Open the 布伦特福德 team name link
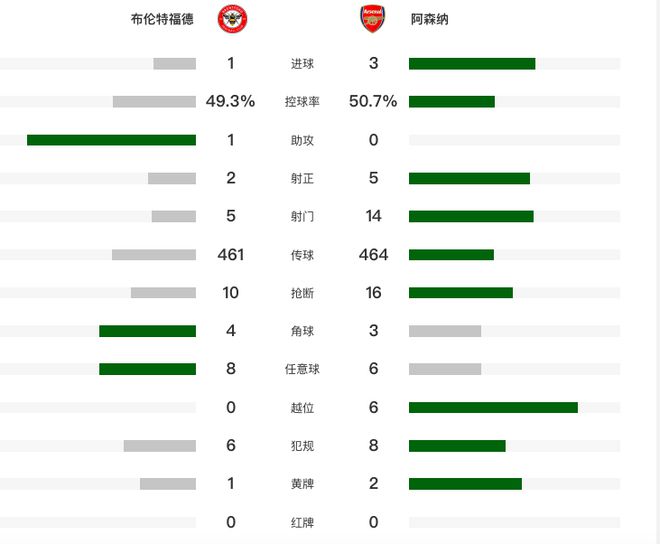 pos(163,20)
